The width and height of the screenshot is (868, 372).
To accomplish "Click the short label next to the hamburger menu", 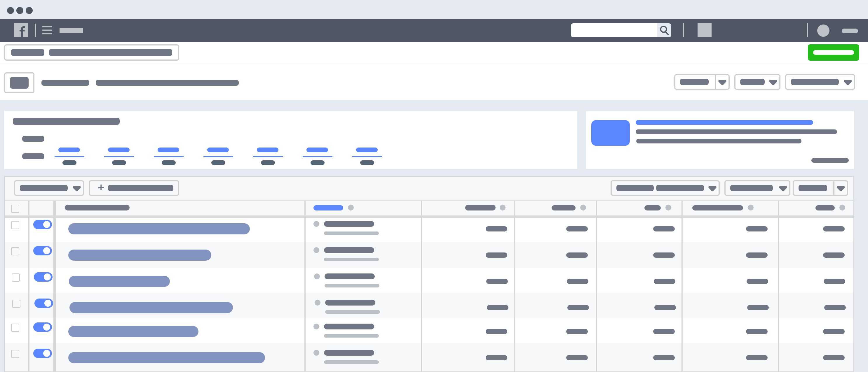I will [71, 30].
